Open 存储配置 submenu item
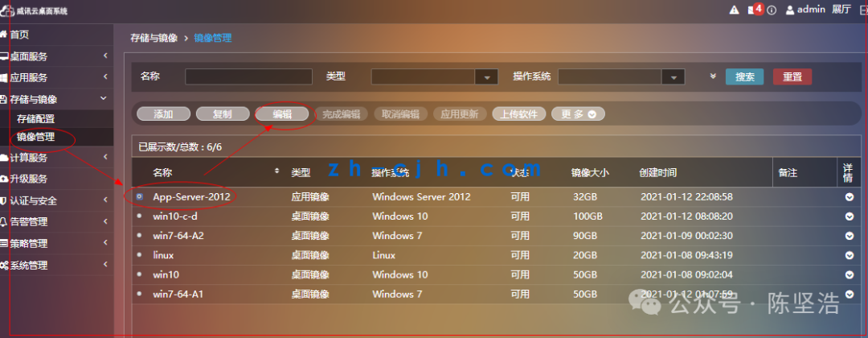The width and height of the screenshot is (868, 338). tap(35, 119)
